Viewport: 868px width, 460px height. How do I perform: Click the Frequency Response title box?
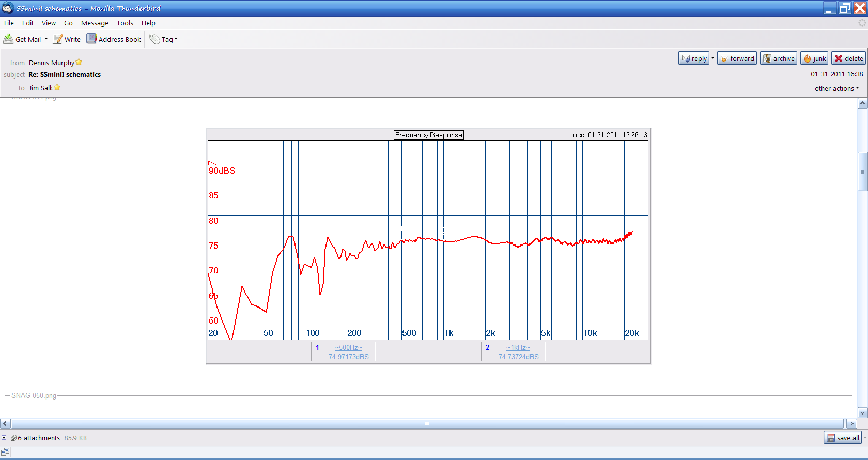tap(429, 135)
